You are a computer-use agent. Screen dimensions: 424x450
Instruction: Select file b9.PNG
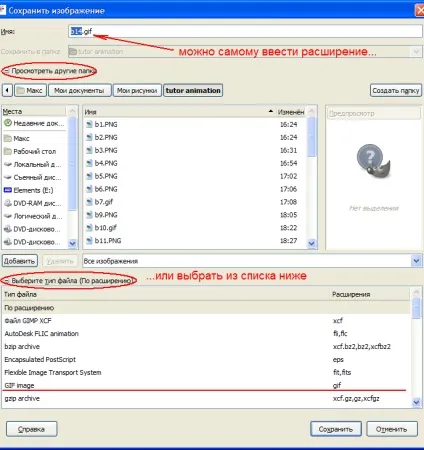195,215
